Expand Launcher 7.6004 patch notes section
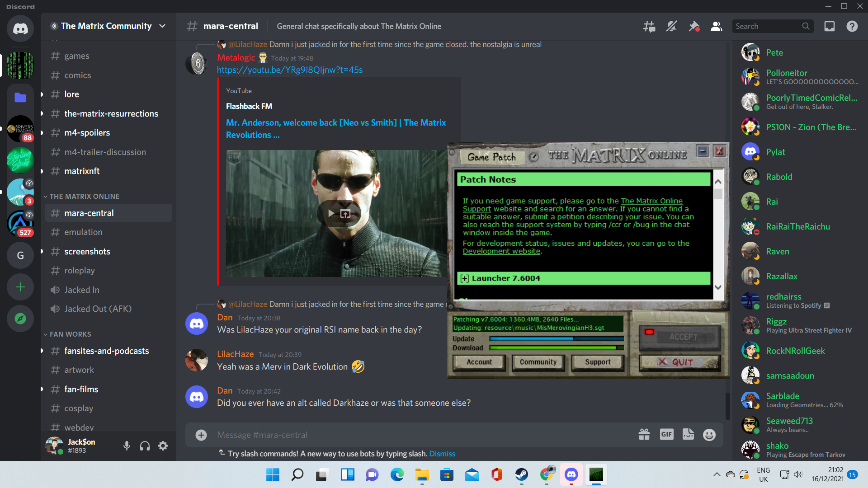This screenshot has height=488, width=868. click(x=465, y=278)
